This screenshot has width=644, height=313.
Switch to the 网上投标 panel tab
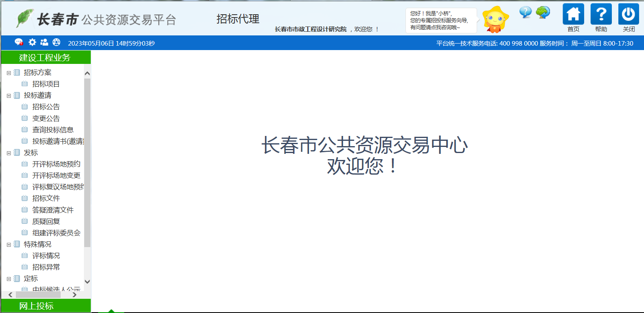pyautogui.click(x=46, y=306)
